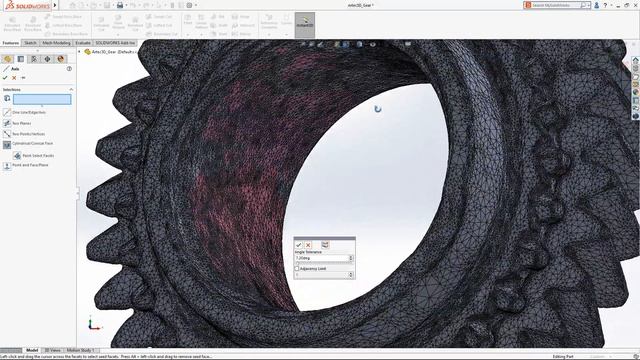
Task: Switch to the Sketch ribbon tab
Action: coord(30,43)
